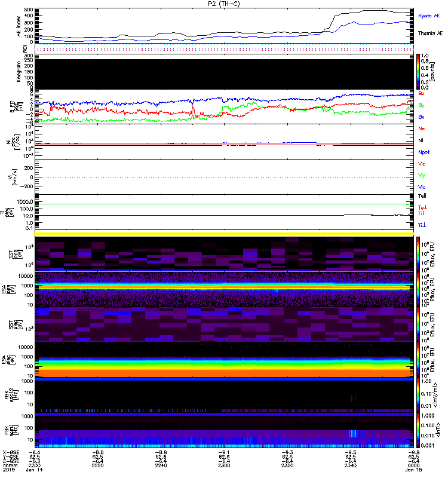This screenshot has height=478, width=448.
Task: Select the blue Bx legend entry
Action: point(422,117)
